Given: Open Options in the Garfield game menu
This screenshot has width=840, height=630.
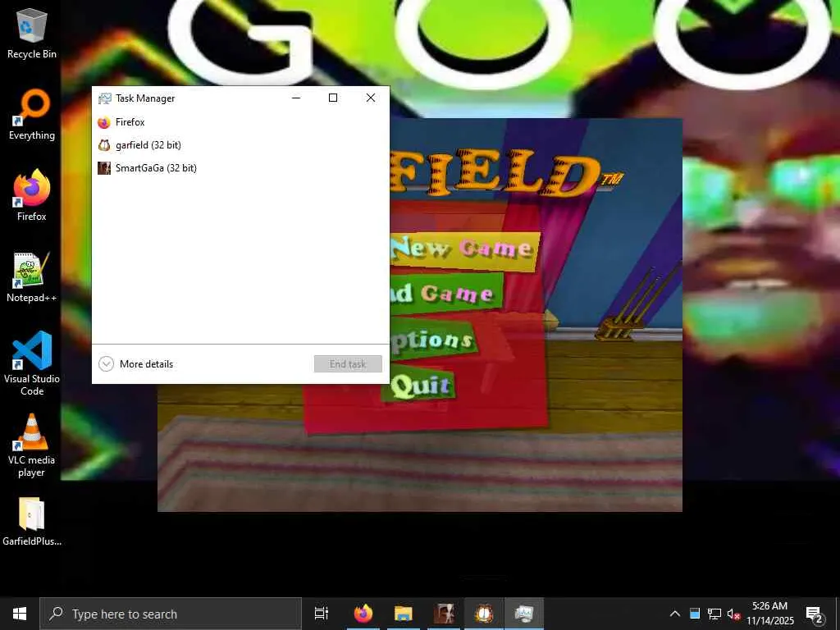Looking at the screenshot, I should 433,340.
